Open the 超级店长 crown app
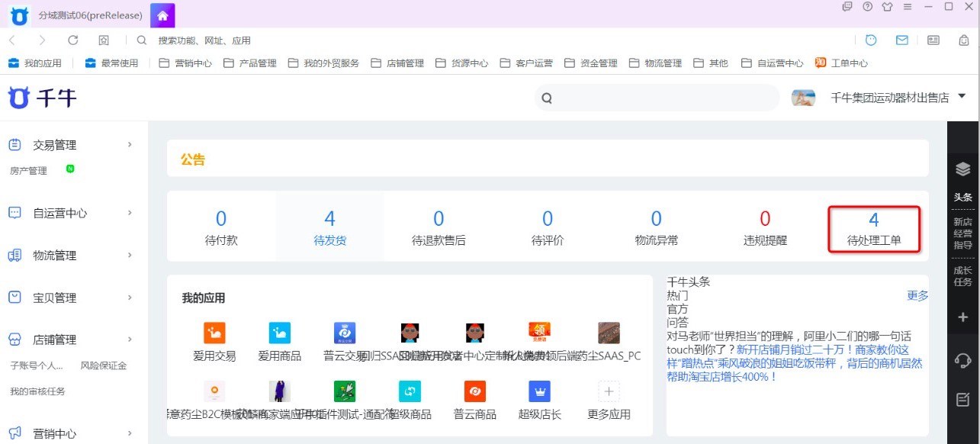The height and width of the screenshot is (444, 980). click(540, 391)
